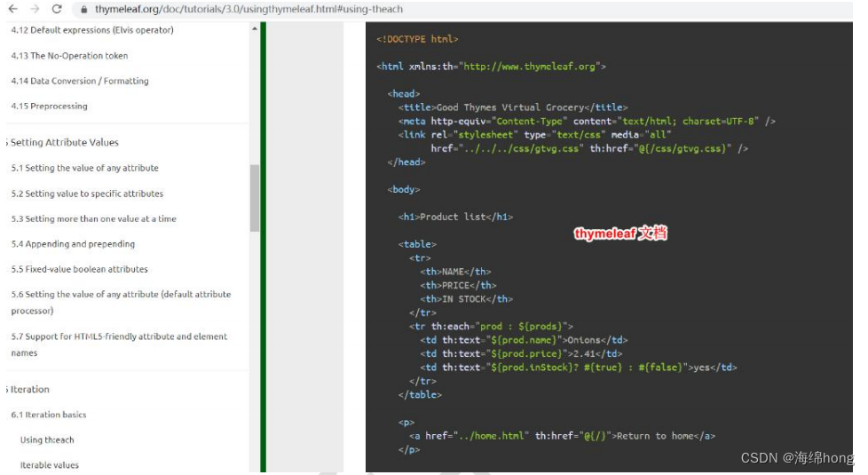
Task: Click the '<h1>Product list</h1>' code line
Action: pyautogui.click(x=455, y=217)
